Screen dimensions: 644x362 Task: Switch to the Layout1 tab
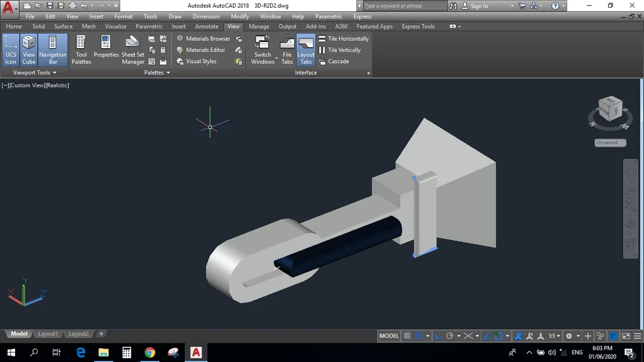pyautogui.click(x=48, y=334)
